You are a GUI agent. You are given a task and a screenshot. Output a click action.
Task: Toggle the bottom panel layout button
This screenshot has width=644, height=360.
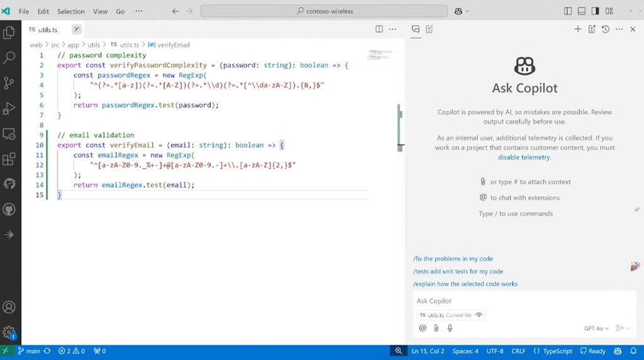click(x=582, y=11)
